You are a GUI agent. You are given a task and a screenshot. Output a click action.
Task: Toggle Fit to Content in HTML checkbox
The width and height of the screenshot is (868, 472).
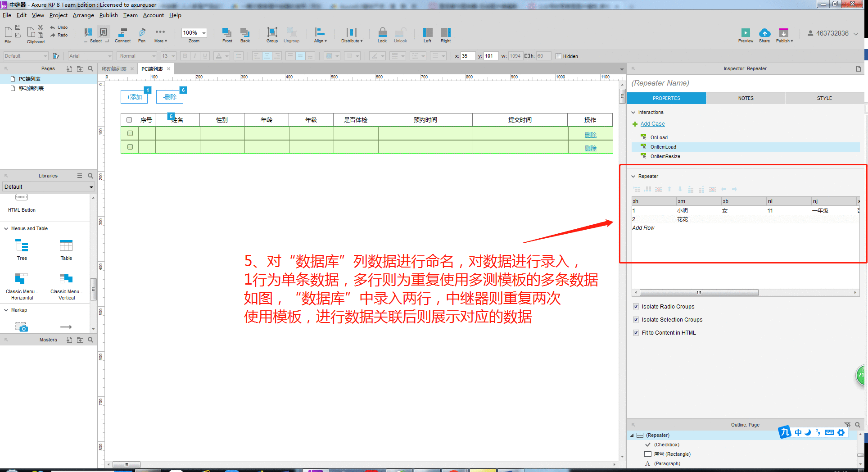tap(636, 333)
